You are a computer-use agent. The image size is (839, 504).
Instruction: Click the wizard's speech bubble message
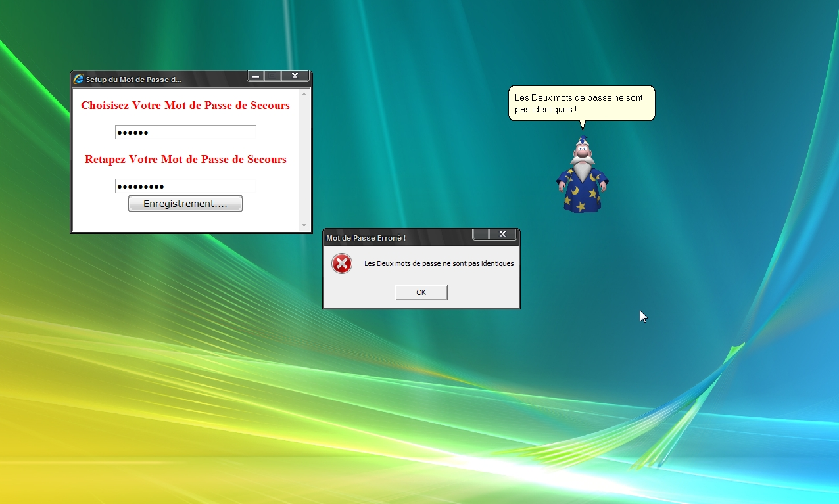(x=581, y=103)
